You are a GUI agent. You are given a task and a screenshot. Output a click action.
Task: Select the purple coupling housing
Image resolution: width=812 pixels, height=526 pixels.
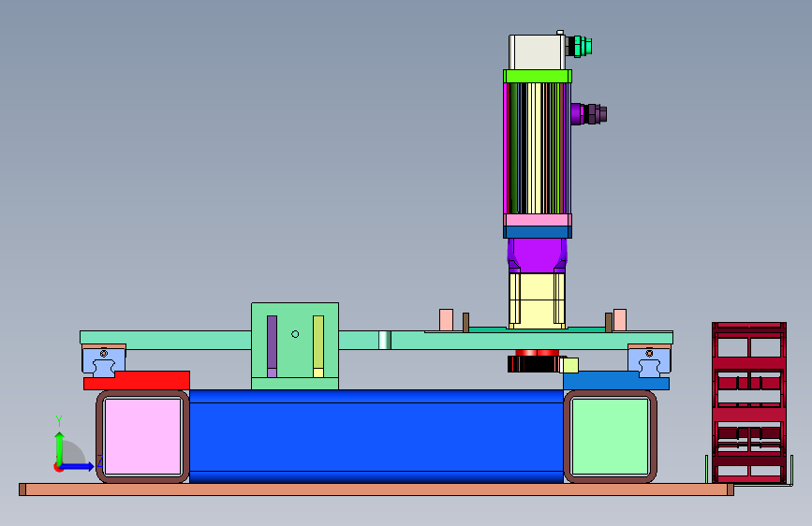pyautogui.click(x=538, y=256)
